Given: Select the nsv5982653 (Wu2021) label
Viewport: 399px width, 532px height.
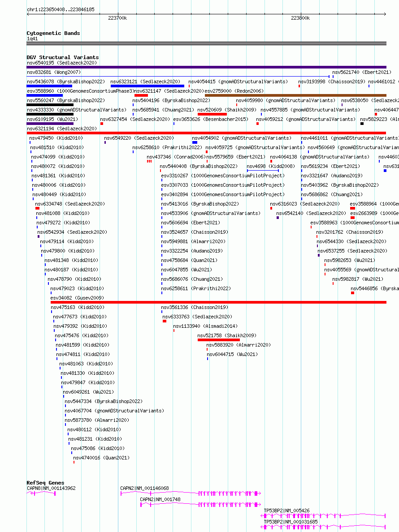Looking at the screenshot, I should pos(349,261).
